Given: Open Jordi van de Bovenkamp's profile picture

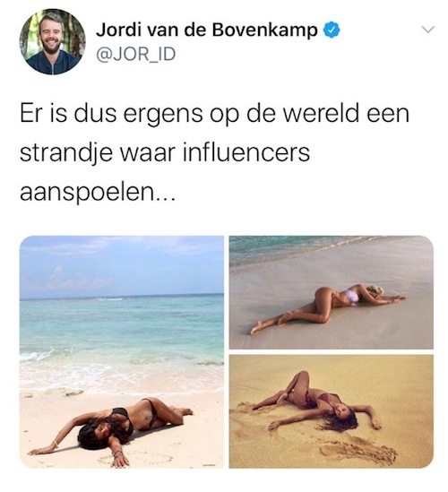Looking at the screenshot, I should point(52,42).
